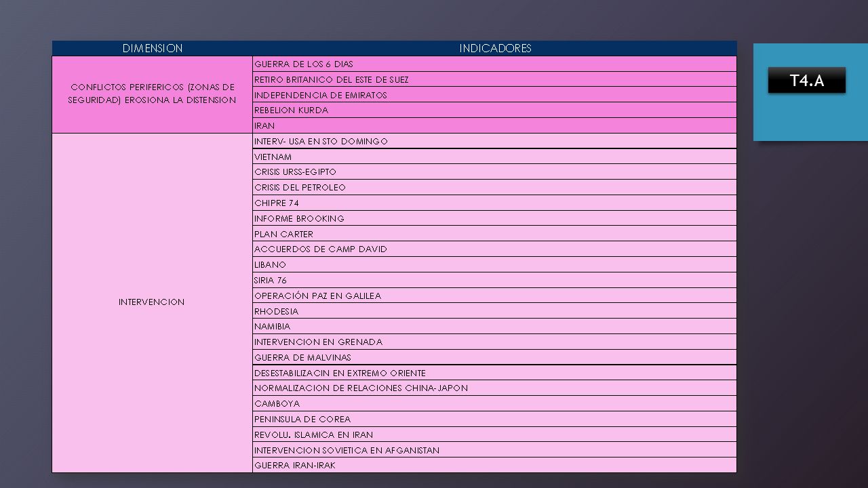Select ACCUERDOS DE CAMP DAVID
The image size is (868, 488).
coord(494,249)
